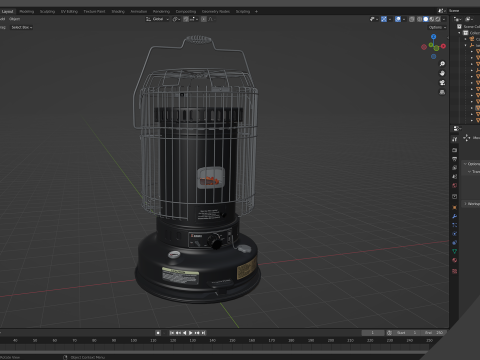Viewport: 480px width, 360px height.
Task: Open the Output properties tab
Action: [x=455, y=159]
